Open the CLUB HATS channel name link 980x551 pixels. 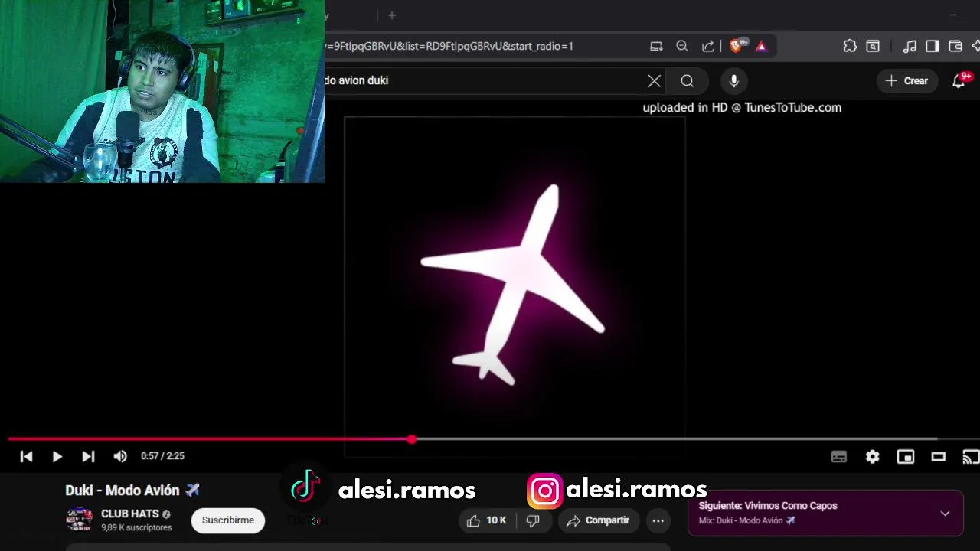pyautogui.click(x=129, y=514)
